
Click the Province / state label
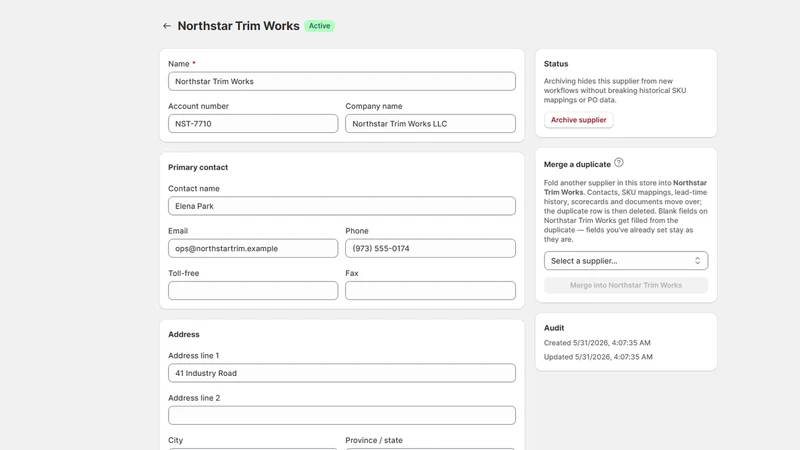tap(374, 440)
